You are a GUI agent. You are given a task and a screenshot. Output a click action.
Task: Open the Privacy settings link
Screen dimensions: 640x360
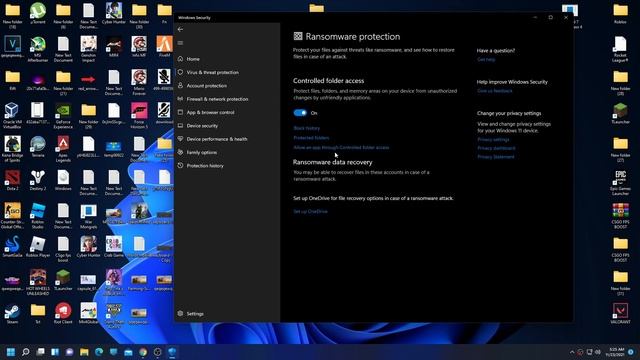click(493, 140)
